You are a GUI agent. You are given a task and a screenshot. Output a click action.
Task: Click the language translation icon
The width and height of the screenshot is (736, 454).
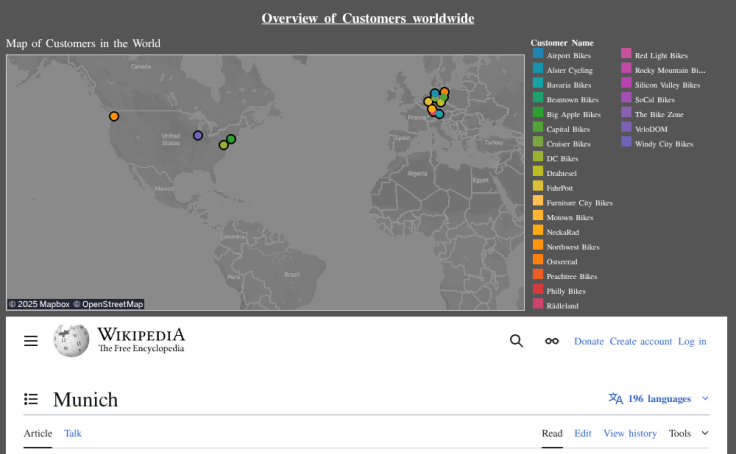tap(616, 399)
